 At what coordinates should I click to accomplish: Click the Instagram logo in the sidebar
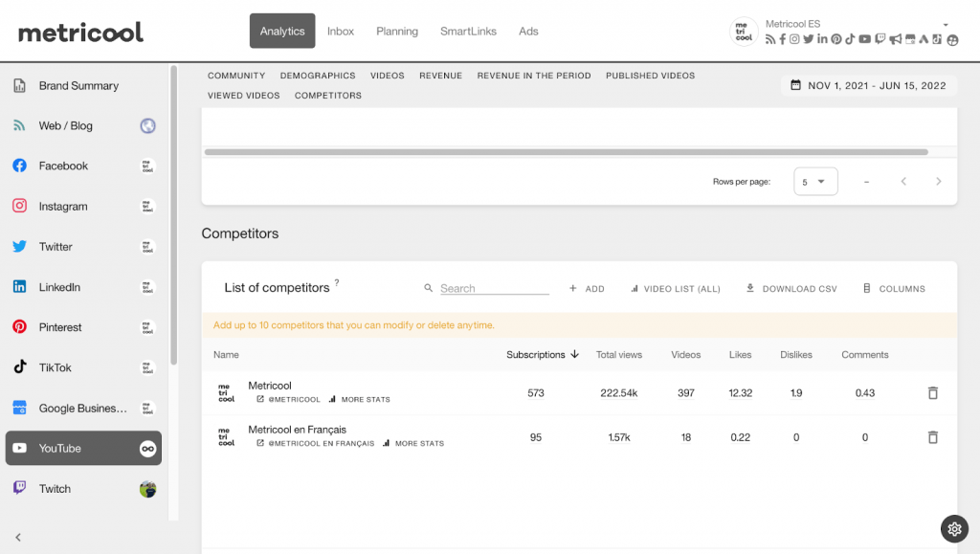(x=19, y=206)
